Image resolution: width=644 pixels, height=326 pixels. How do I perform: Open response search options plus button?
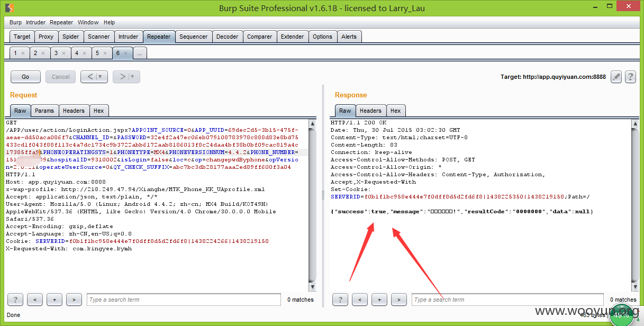[x=379, y=300]
